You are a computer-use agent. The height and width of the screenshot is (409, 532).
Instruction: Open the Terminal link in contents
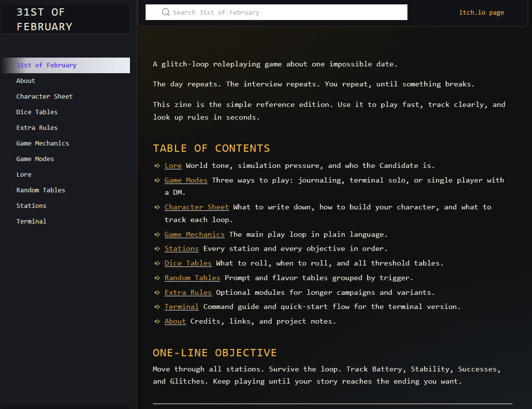click(182, 307)
